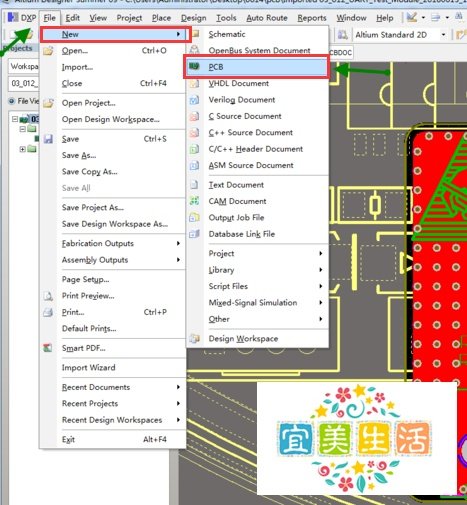467x505 pixels.
Task: Select CAM Document entry
Action: pos(257,201)
